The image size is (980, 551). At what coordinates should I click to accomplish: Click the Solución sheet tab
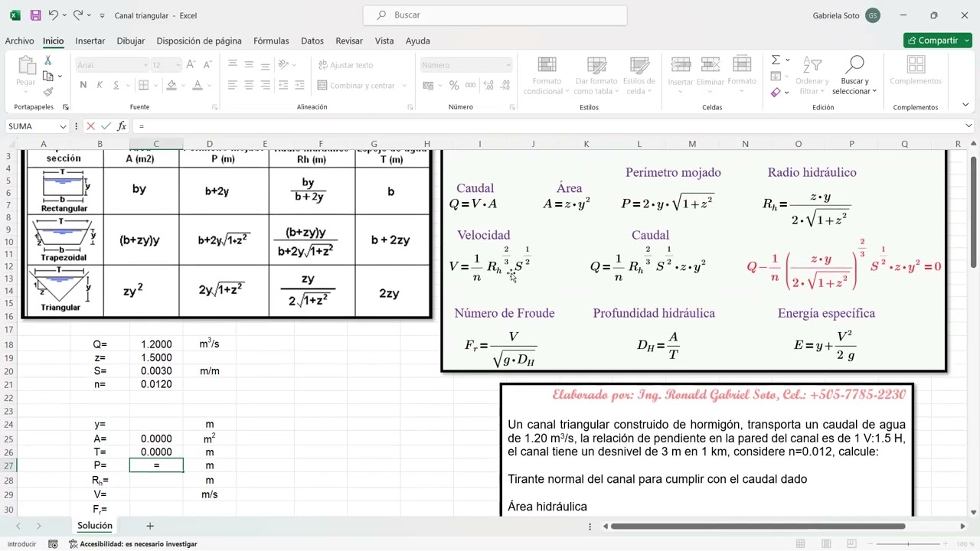[x=95, y=526]
